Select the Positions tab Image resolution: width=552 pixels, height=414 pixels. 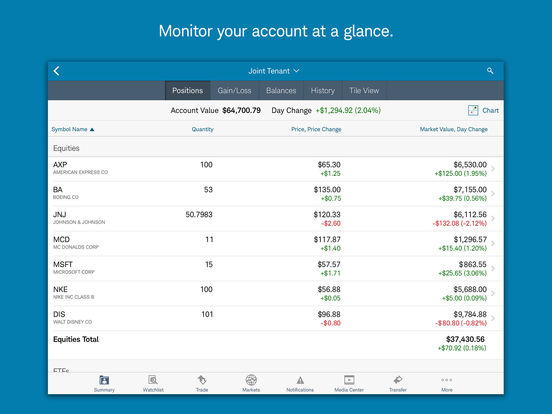click(x=188, y=90)
